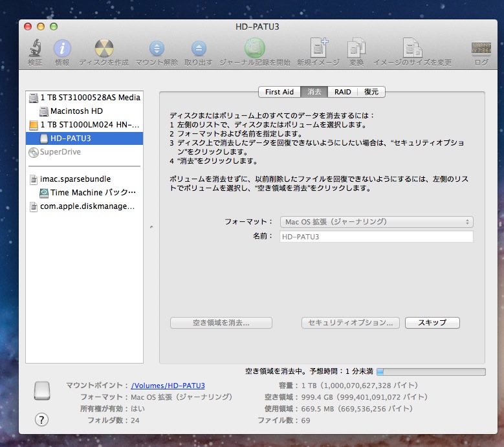Click the ファイル数 69 value

coord(305,420)
